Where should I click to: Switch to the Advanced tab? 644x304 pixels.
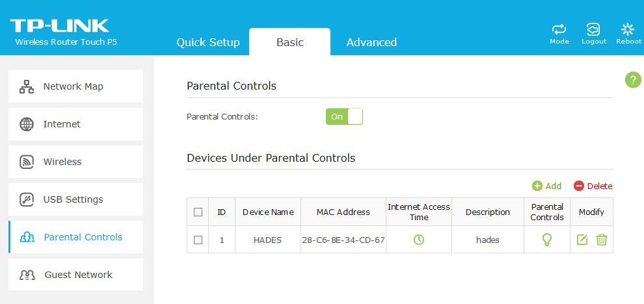[x=371, y=42]
